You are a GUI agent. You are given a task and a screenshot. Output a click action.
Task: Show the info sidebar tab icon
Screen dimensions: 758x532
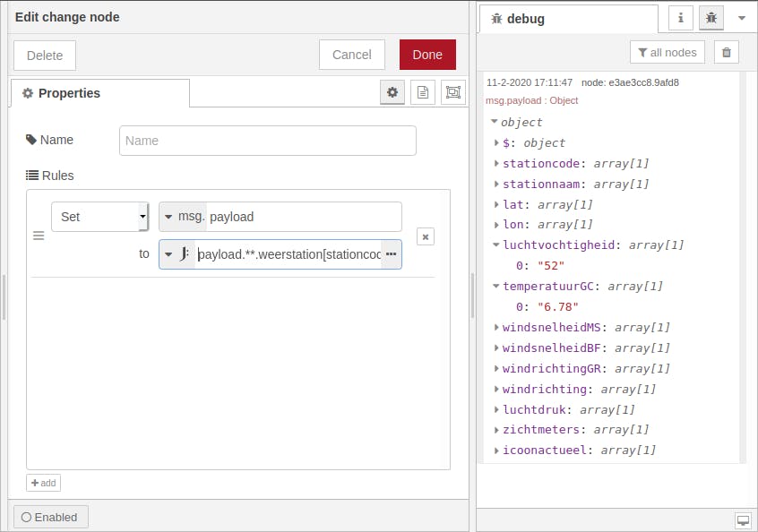681,18
